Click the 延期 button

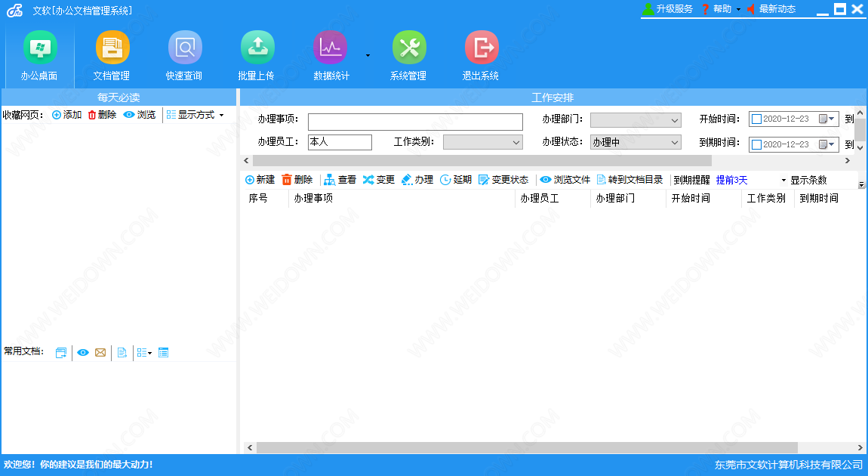[456, 180]
